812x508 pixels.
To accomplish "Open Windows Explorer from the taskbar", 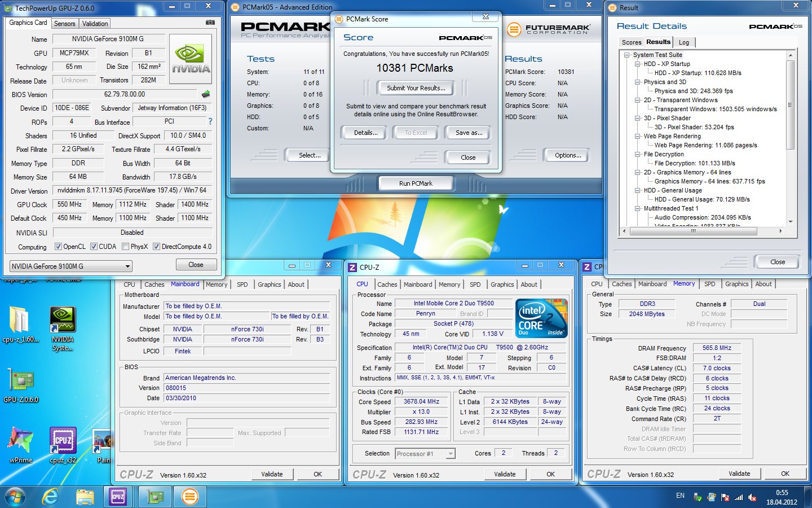I will pyautogui.click(x=85, y=497).
